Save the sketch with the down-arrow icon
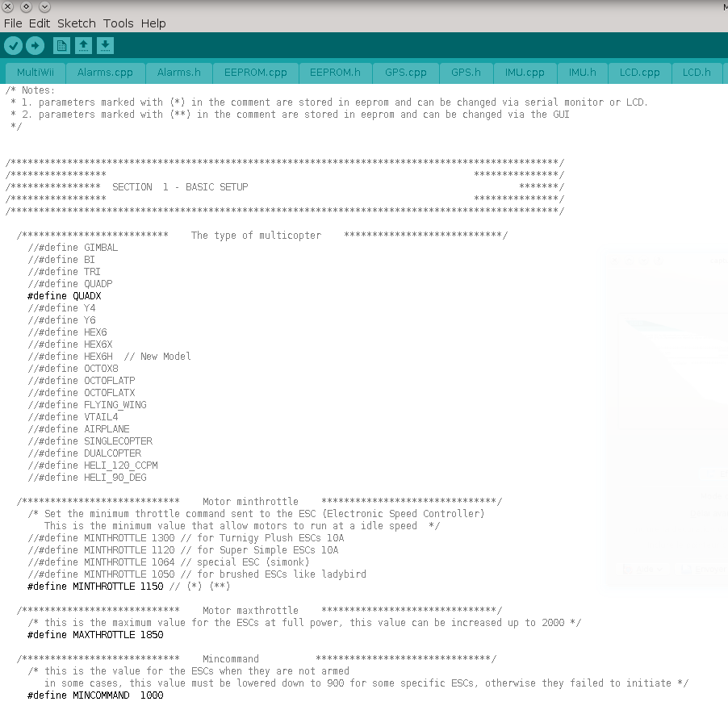728x714 pixels. pyautogui.click(x=105, y=46)
